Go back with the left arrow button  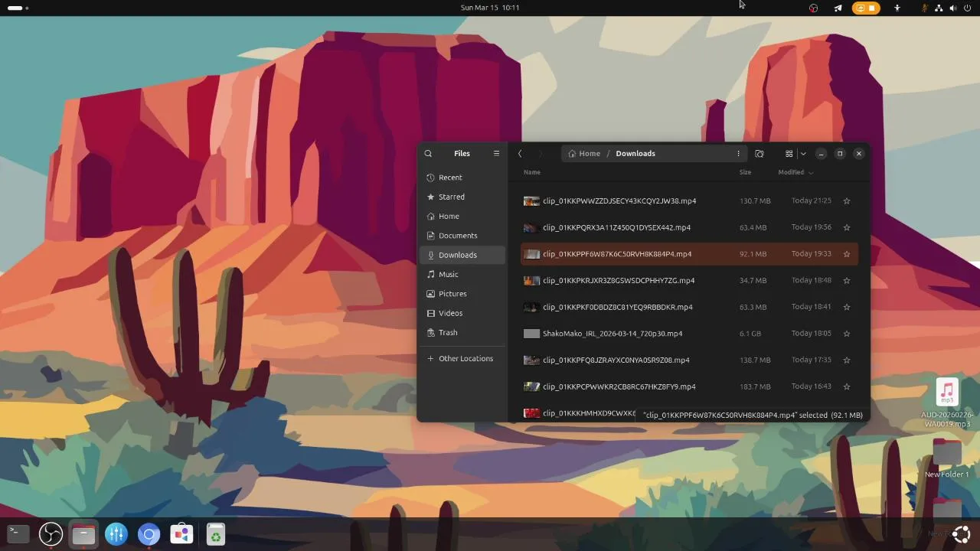(x=520, y=154)
